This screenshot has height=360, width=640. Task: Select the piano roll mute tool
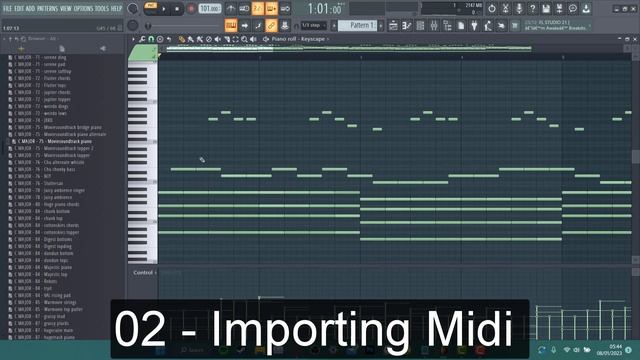point(218,39)
